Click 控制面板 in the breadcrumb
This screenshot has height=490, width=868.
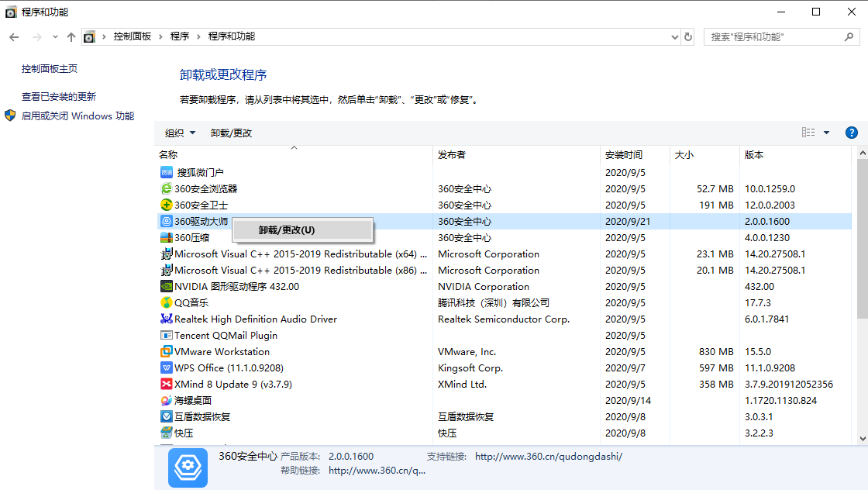tap(133, 36)
